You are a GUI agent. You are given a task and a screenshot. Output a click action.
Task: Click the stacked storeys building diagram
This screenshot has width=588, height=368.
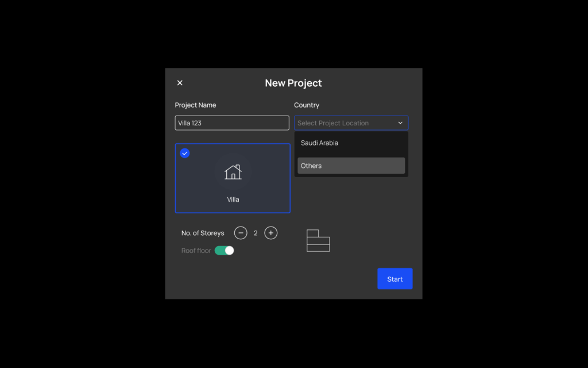tap(318, 240)
